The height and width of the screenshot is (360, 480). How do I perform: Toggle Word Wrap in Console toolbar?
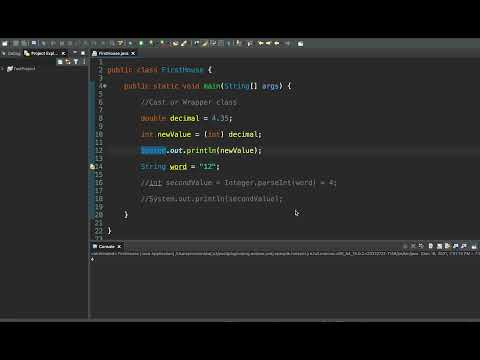coord(447,246)
